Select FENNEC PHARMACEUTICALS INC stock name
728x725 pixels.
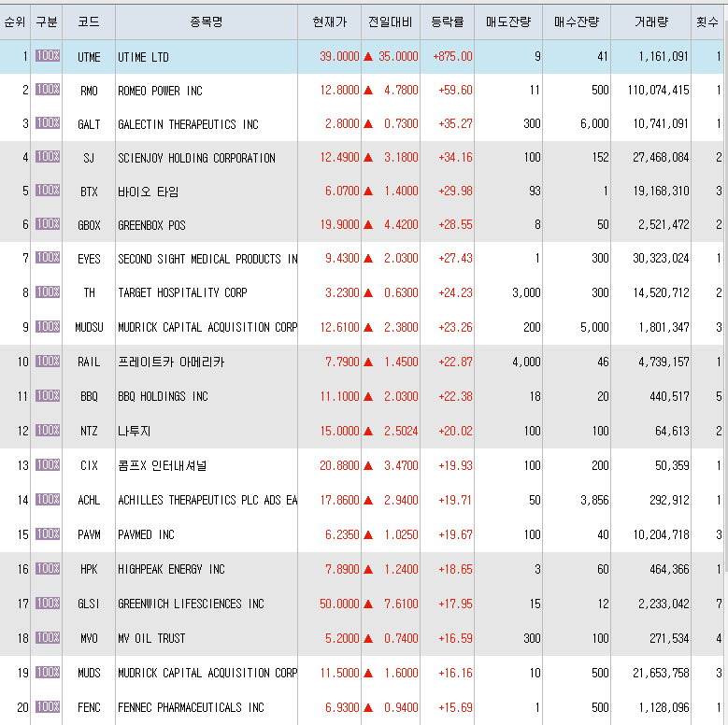(x=191, y=708)
